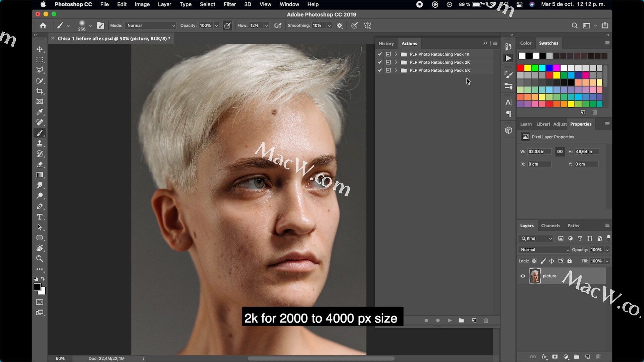Click Create new action icon

[x=474, y=321]
